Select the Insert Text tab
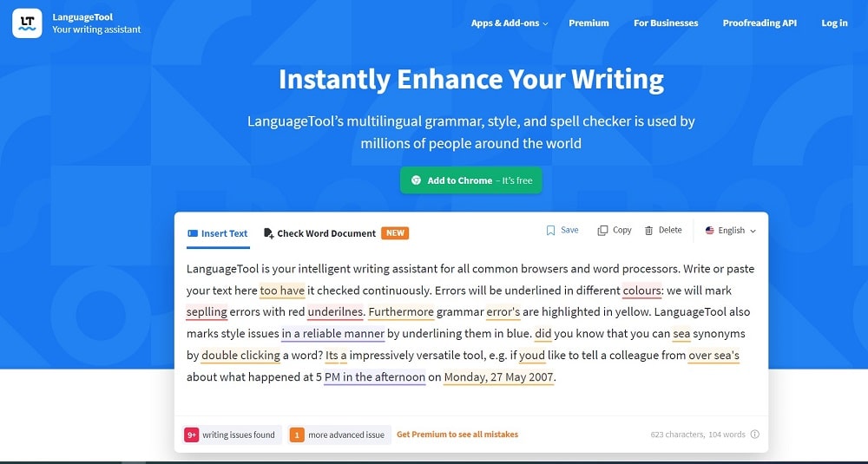The width and height of the screenshot is (868, 464). [x=218, y=233]
